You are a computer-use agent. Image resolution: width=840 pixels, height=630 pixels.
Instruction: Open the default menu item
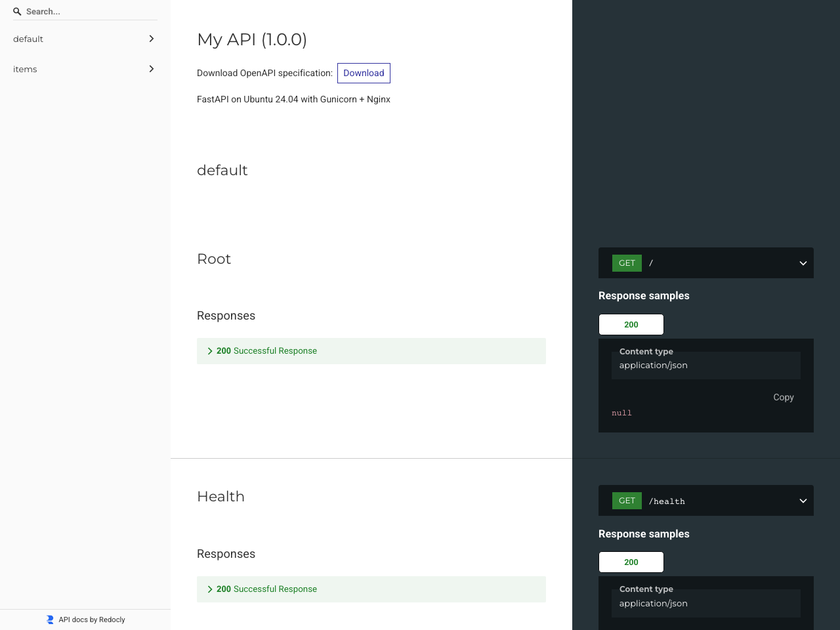point(85,39)
